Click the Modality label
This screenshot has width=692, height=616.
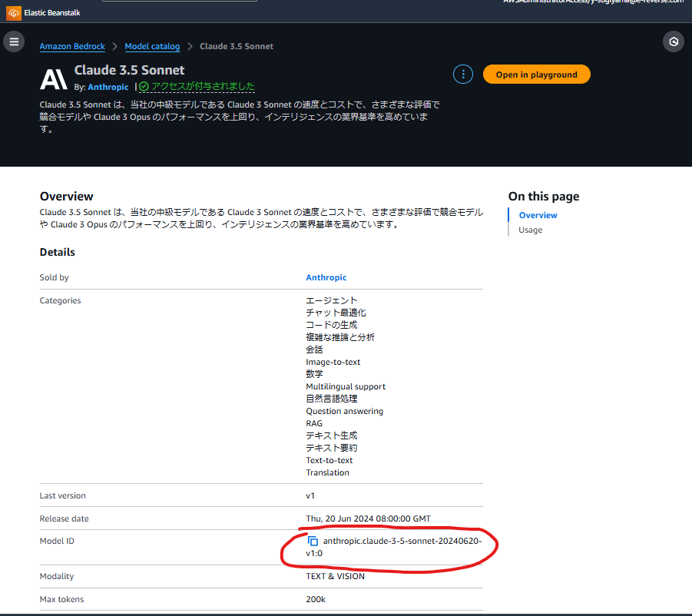tap(57, 576)
